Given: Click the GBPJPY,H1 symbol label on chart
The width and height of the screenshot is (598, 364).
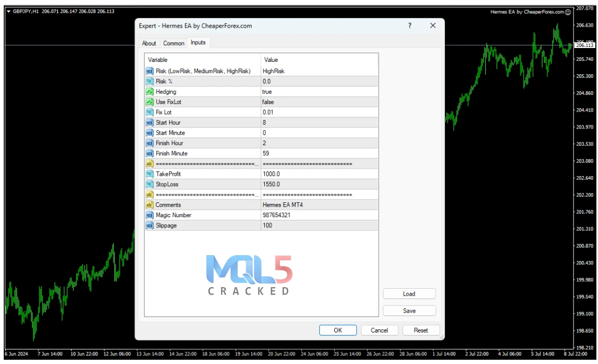Looking at the screenshot, I should point(26,11).
